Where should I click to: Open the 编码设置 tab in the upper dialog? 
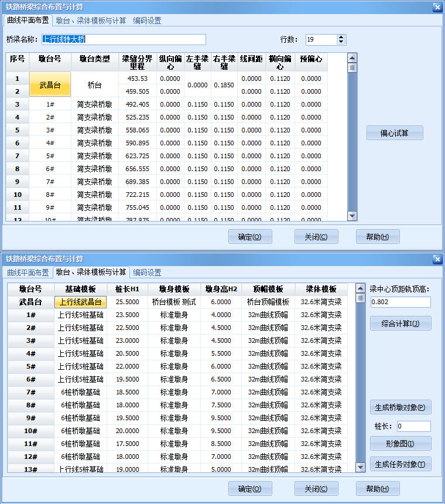pyautogui.click(x=147, y=21)
